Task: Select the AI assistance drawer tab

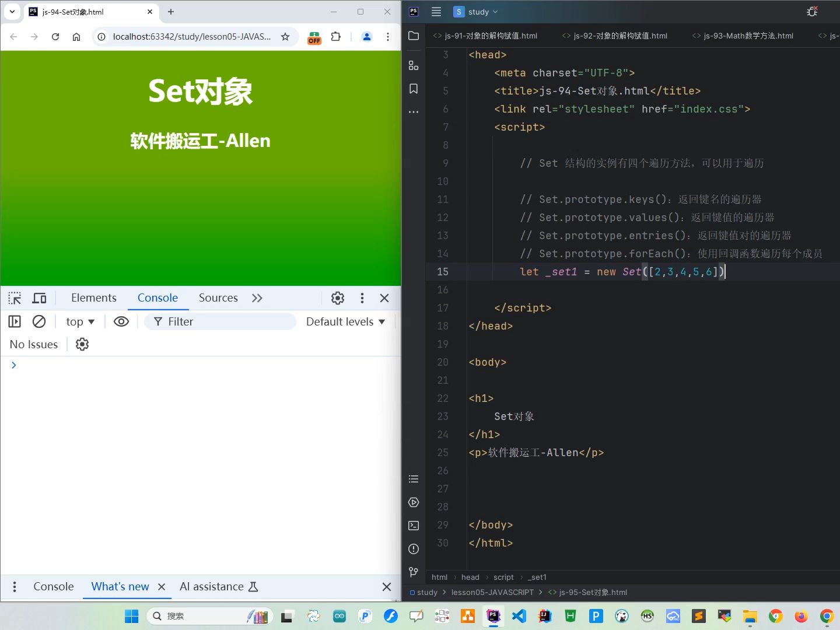Action: click(x=219, y=587)
